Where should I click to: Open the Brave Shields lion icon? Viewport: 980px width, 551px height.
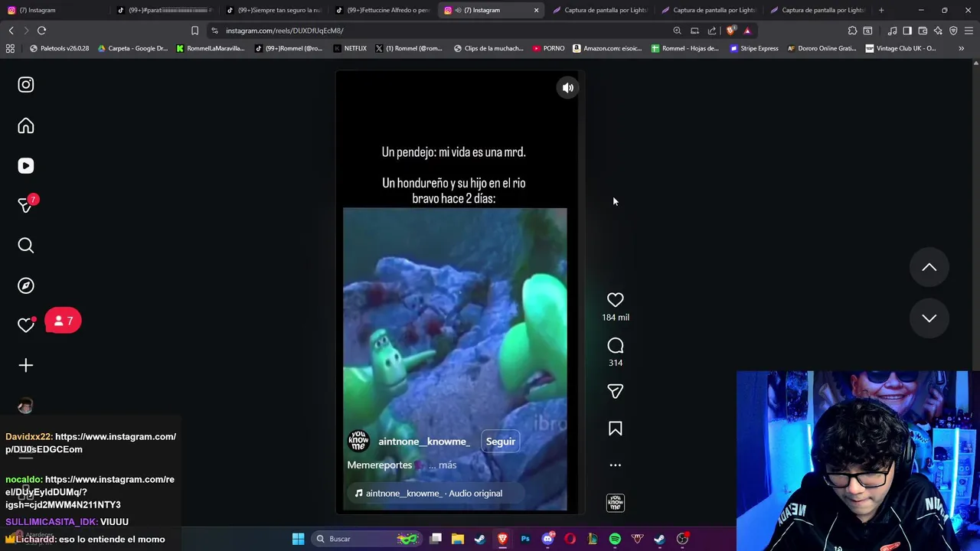tap(730, 31)
